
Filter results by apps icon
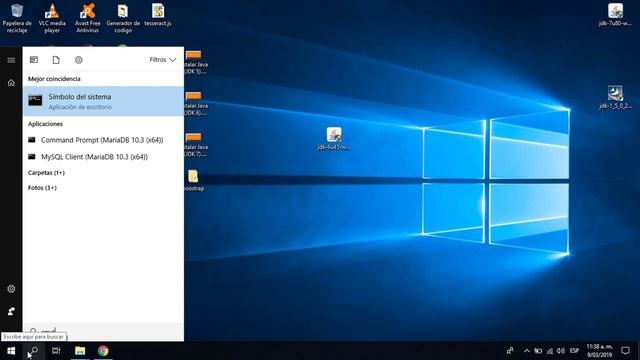[34, 60]
